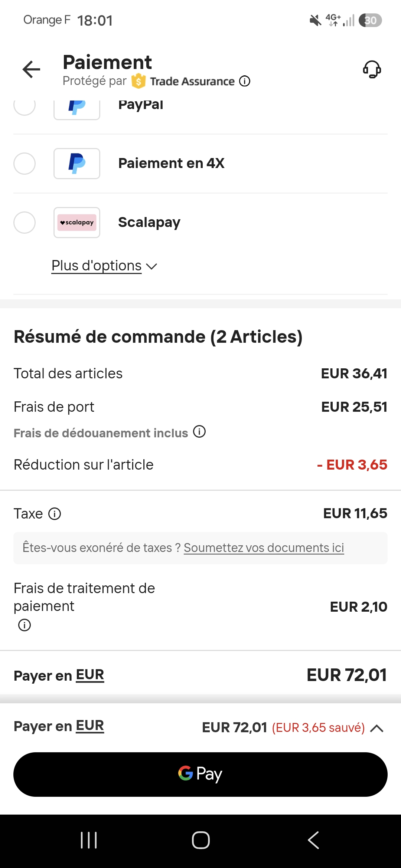Tap the Scalapay logo
This screenshot has width=401, height=868.
(x=77, y=223)
